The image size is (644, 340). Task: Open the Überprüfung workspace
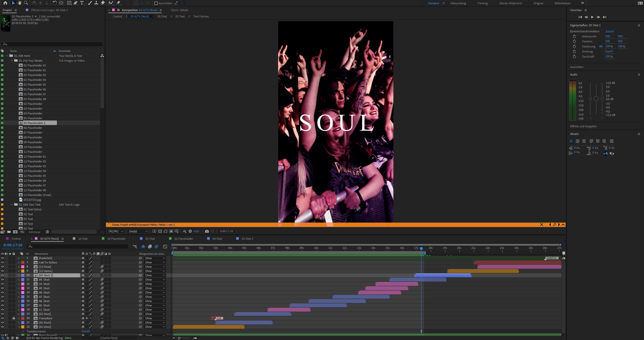pyautogui.click(x=458, y=3)
